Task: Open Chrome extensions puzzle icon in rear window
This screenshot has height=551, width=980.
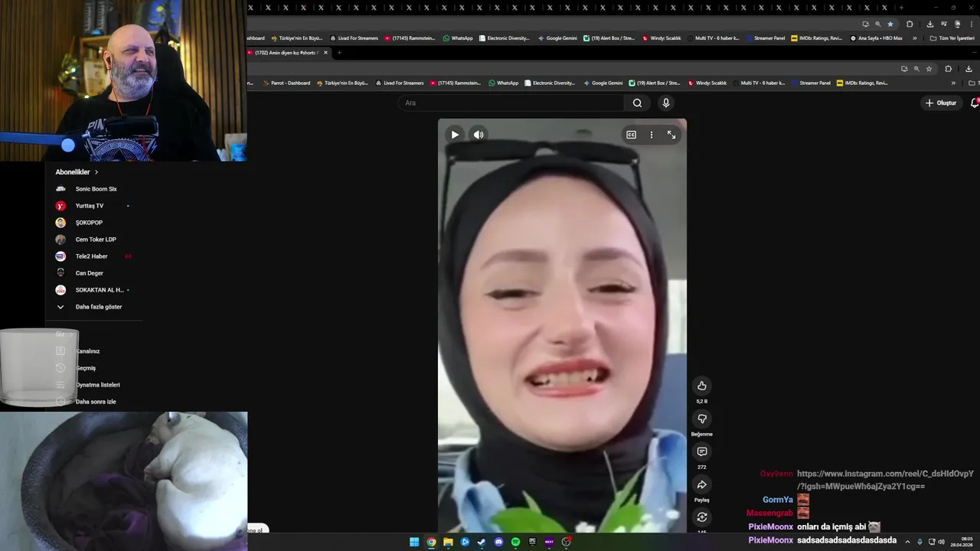Action: (x=910, y=24)
